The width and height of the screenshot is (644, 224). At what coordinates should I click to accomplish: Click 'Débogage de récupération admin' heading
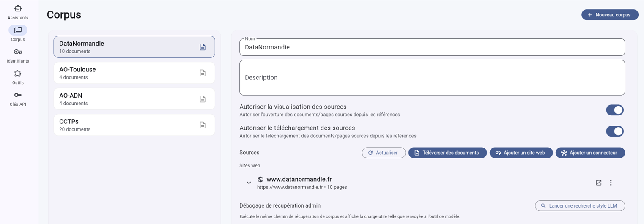pos(280,205)
